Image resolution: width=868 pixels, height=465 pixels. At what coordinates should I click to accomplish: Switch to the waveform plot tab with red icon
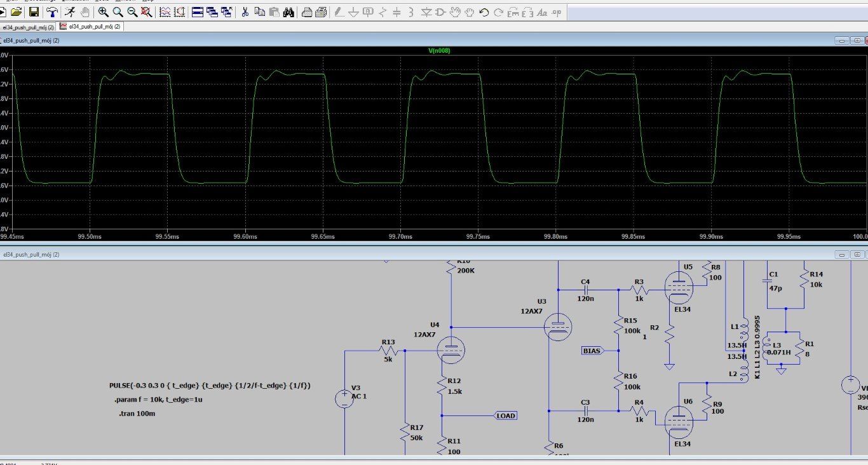coord(90,27)
